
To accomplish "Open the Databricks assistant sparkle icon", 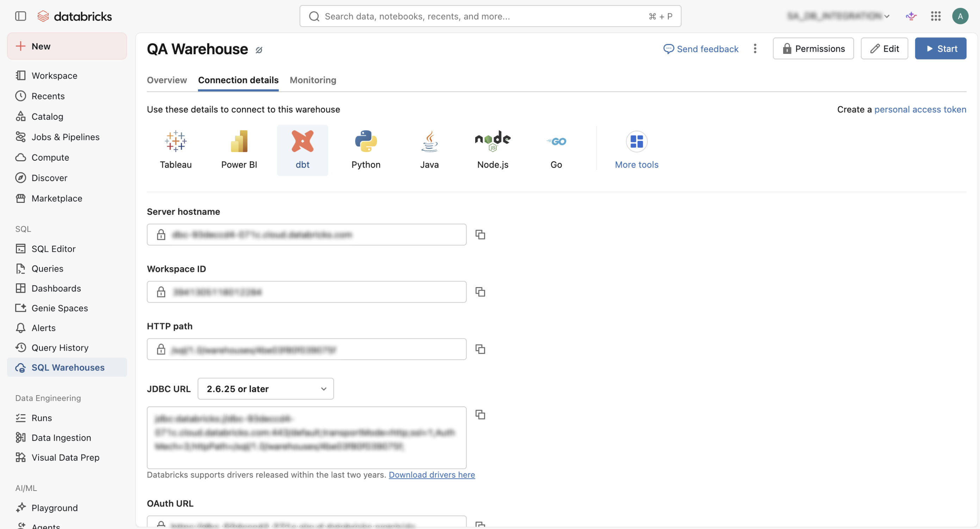I will pos(911,16).
